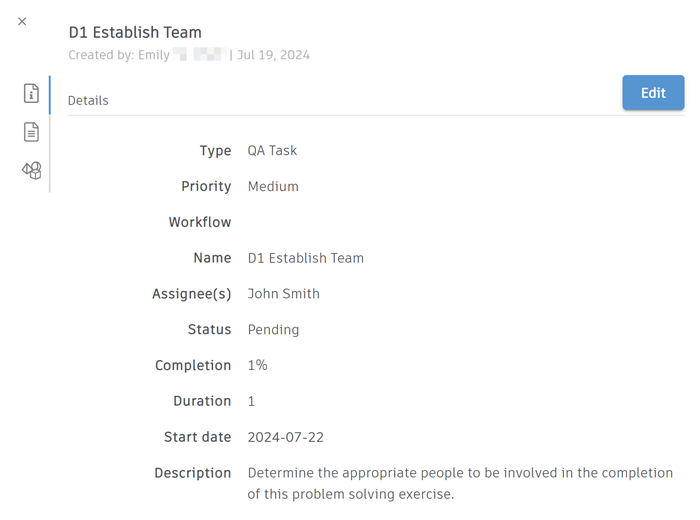Open the shapes and cube sidebar icon

(x=31, y=171)
